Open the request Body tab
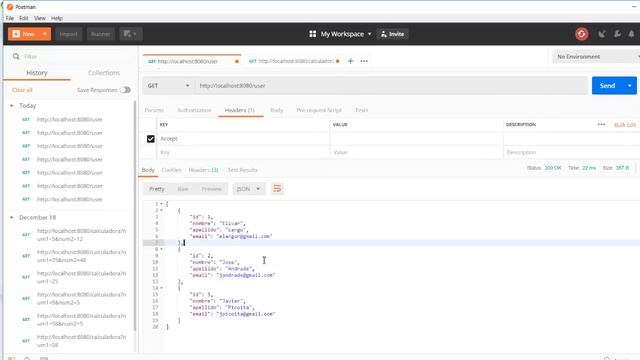The height and width of the screenshot is (360, 640). point(276,110)
